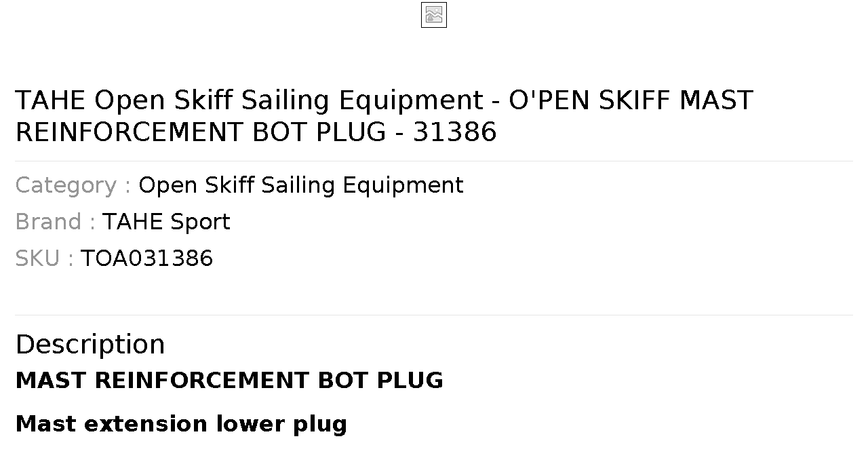Click the divider line above the Description heading
Viewport: 868px width, 462px height.
click(x=434, y=315)
